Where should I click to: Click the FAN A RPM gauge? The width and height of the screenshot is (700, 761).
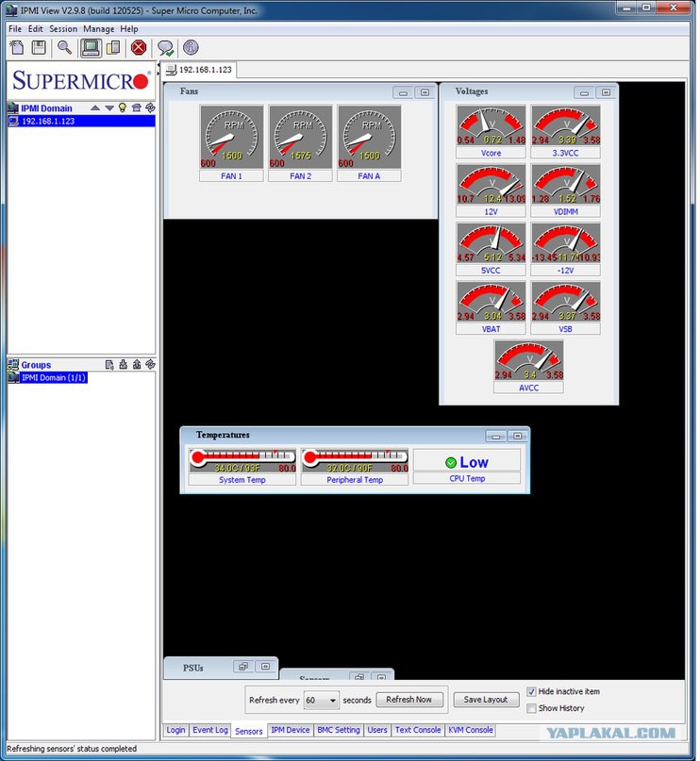pos(370,138)
